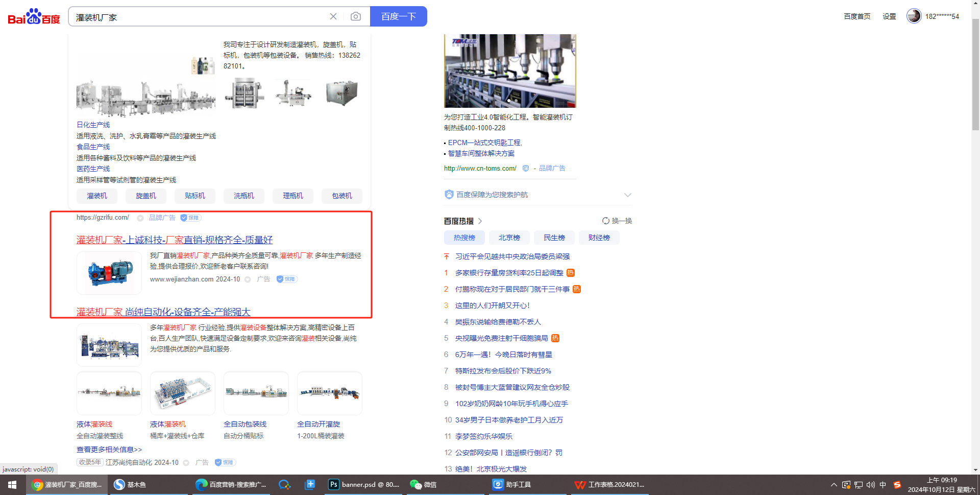Open the 灌装机厂家-上诚科技 result title

pos(175,240)
